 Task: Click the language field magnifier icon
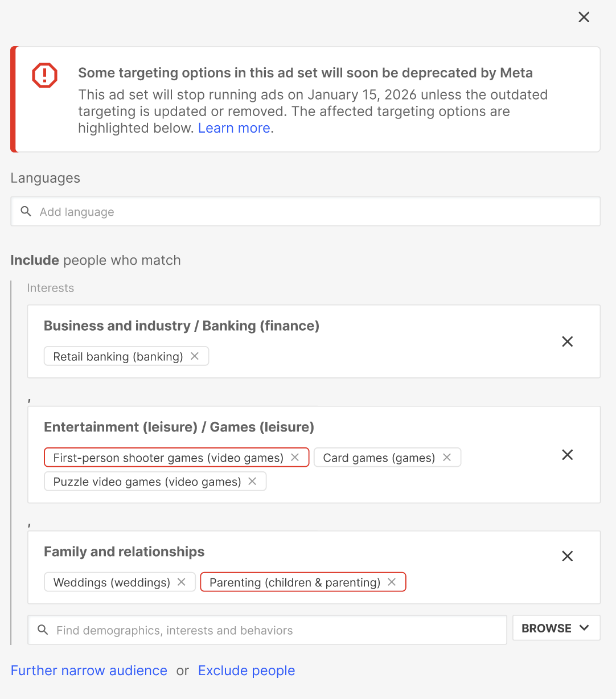coord(26,212)
